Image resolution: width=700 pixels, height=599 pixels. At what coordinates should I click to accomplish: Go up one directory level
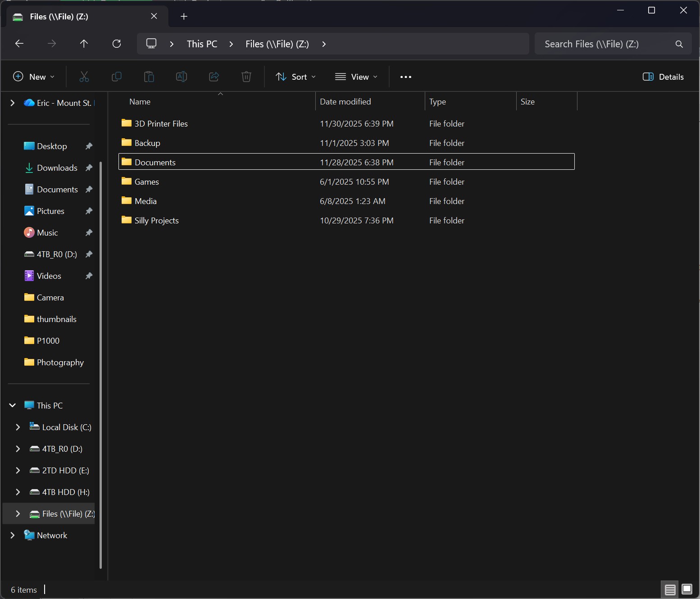pos(84,44)
